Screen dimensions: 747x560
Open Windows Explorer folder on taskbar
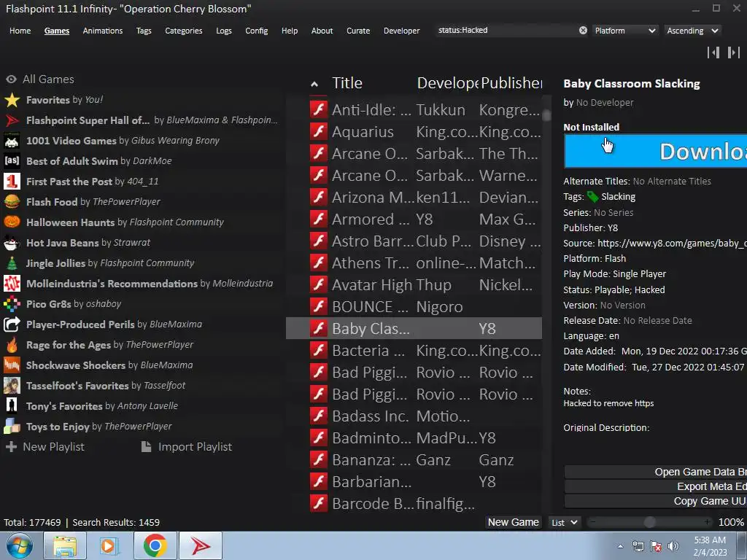click(65, 545)
